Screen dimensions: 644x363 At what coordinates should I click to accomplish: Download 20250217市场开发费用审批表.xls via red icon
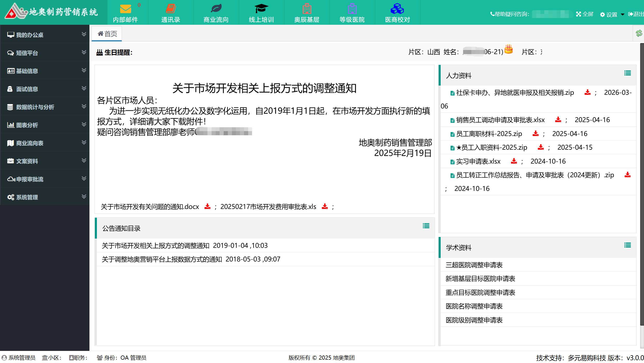pos(325,206)
